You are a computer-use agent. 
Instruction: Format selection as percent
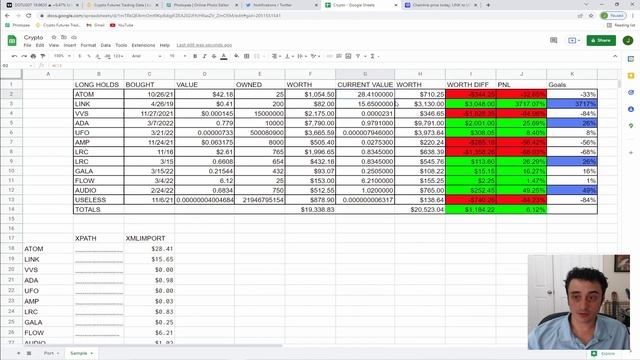pyautogui.click(x=89, y=56)
